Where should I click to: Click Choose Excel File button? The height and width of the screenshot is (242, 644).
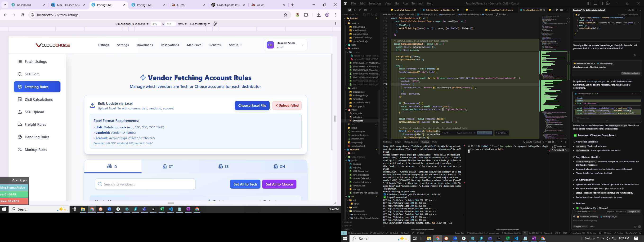(x=252, y=106)
